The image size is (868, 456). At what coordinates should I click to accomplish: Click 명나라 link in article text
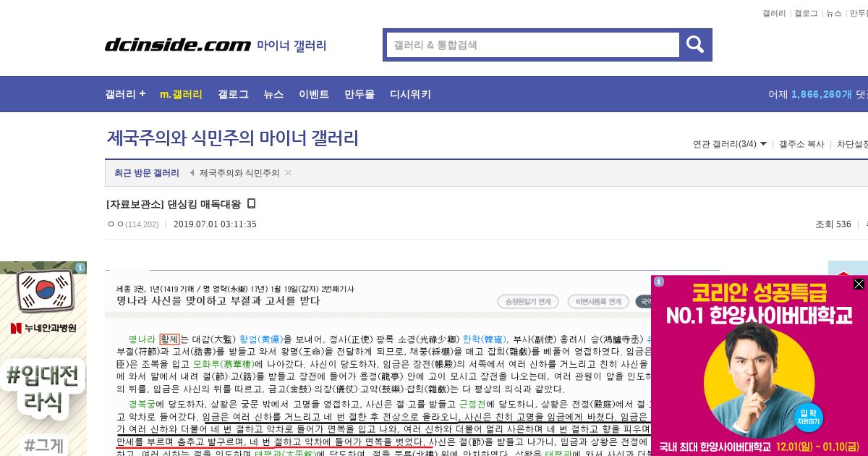pyautogui.click(x=142, y=339)
